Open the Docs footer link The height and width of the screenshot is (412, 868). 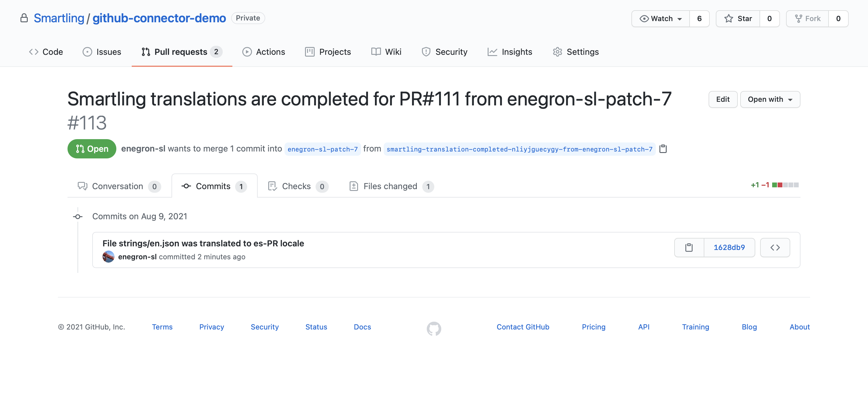pos(362,327)
